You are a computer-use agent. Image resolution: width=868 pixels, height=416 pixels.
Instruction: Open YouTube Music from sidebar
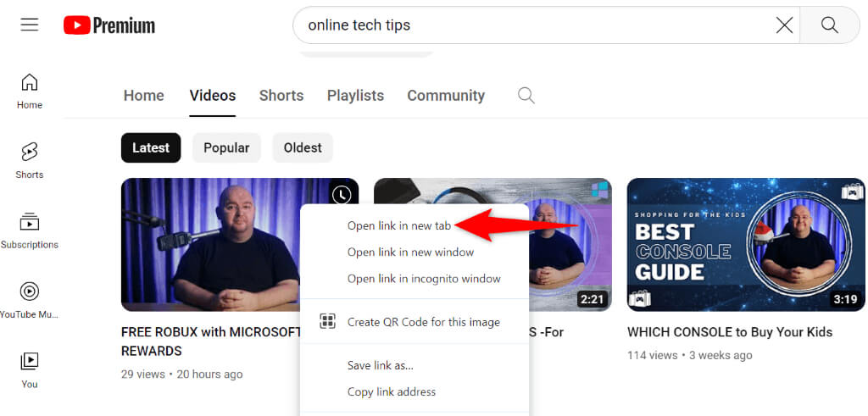30,301
